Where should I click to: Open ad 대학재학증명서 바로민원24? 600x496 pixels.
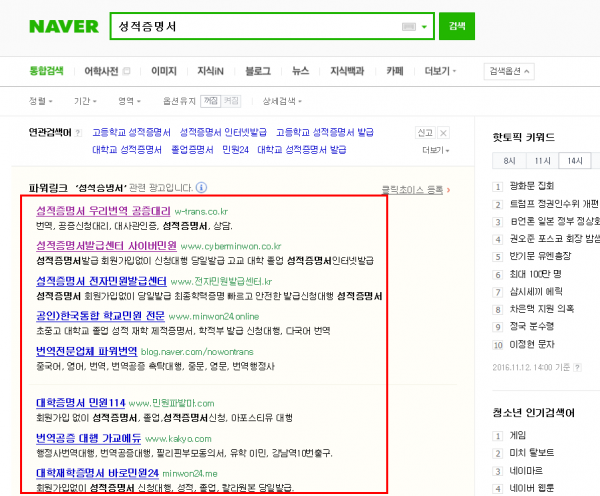[x=97, y=473]
